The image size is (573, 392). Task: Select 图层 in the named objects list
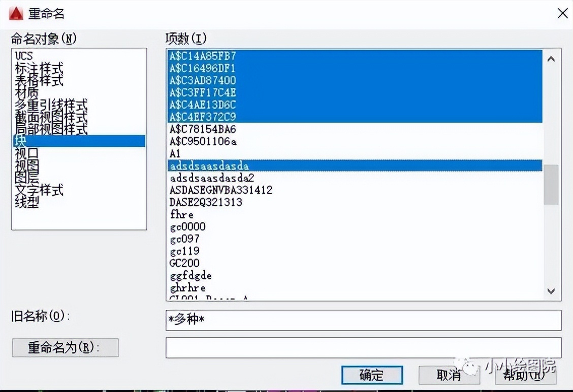tap(30, 178)
